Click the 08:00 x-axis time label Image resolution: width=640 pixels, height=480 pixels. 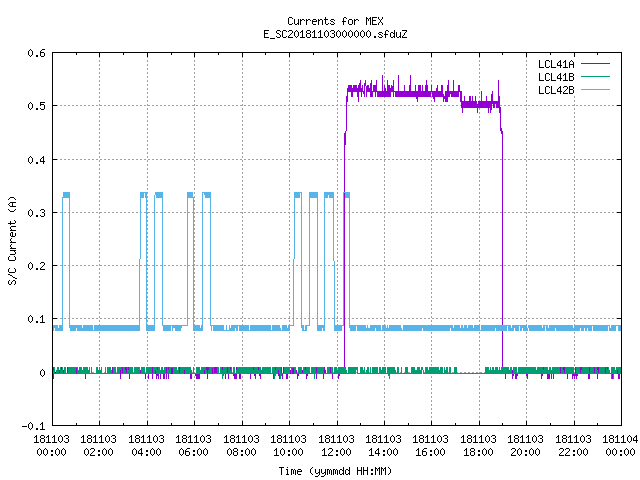241,452
